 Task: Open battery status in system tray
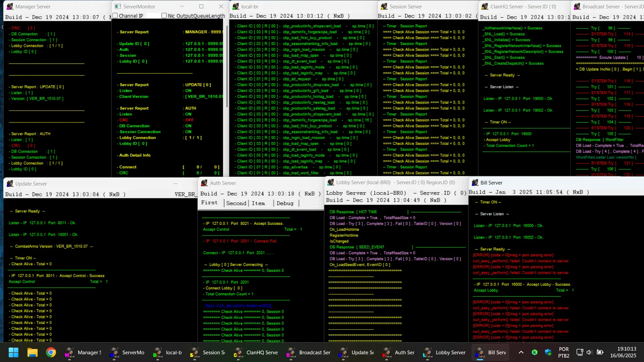click(x=600, y=352)
